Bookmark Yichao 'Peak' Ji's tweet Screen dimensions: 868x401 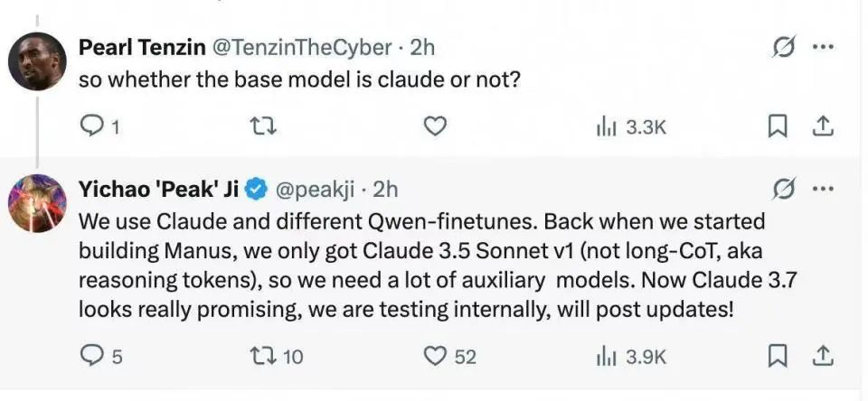tap(777, 357)
